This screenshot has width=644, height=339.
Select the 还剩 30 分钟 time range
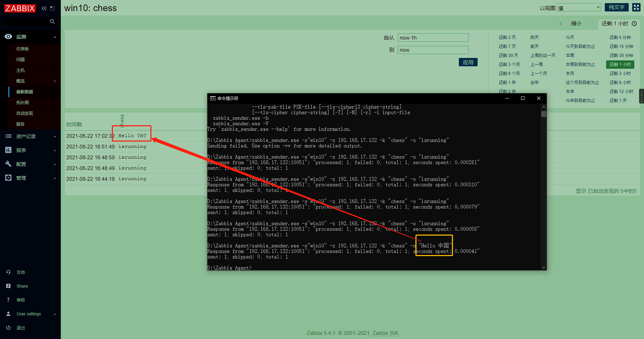(621, 56)
